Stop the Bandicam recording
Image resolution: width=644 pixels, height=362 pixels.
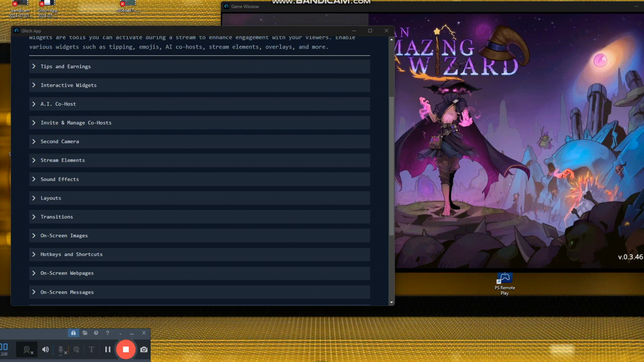point(126,349)
